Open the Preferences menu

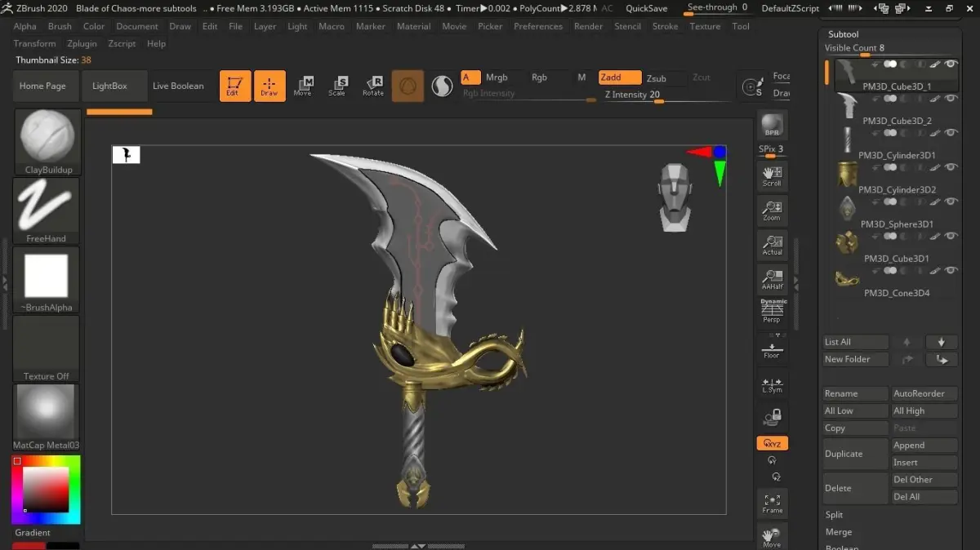pos(538,26)
